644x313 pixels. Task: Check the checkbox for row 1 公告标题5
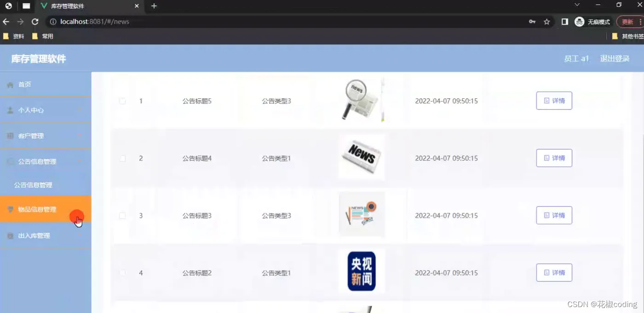tap(122, 101)
